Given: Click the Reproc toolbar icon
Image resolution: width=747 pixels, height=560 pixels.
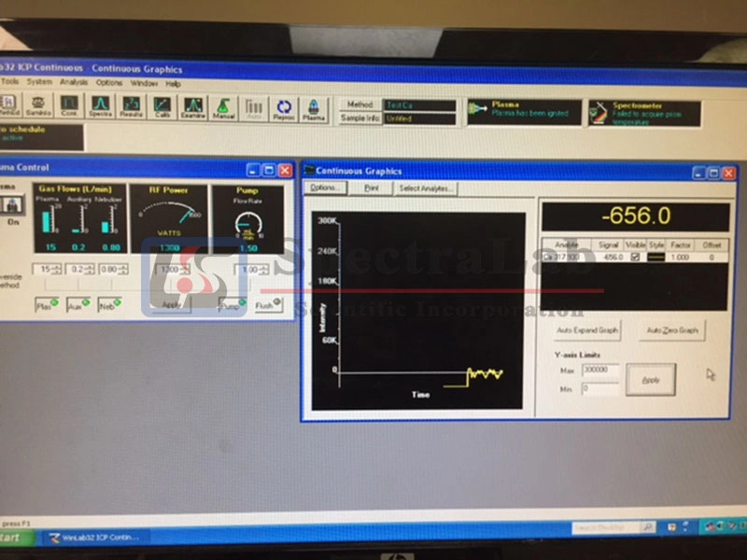Looking at the screenshot, I should 284,107.
